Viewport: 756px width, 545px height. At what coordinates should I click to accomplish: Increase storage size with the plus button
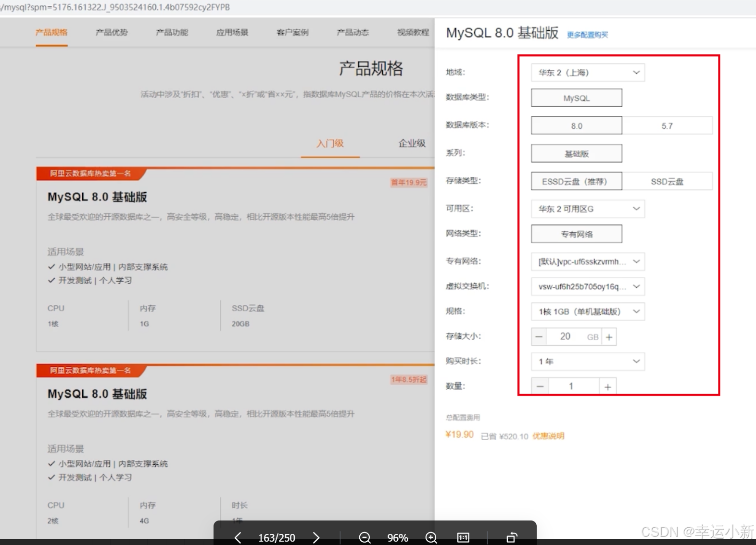pos(609,337)
